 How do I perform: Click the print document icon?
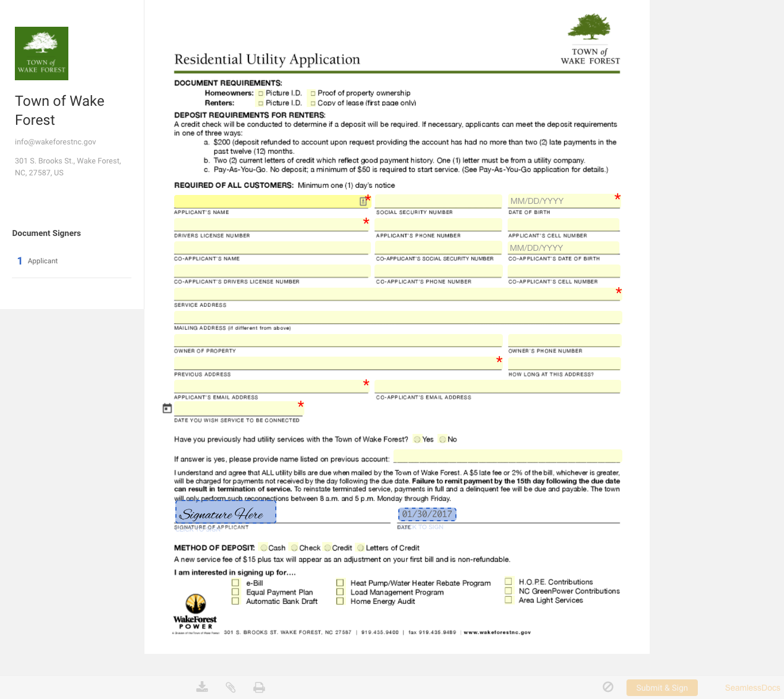coord(259,687)
